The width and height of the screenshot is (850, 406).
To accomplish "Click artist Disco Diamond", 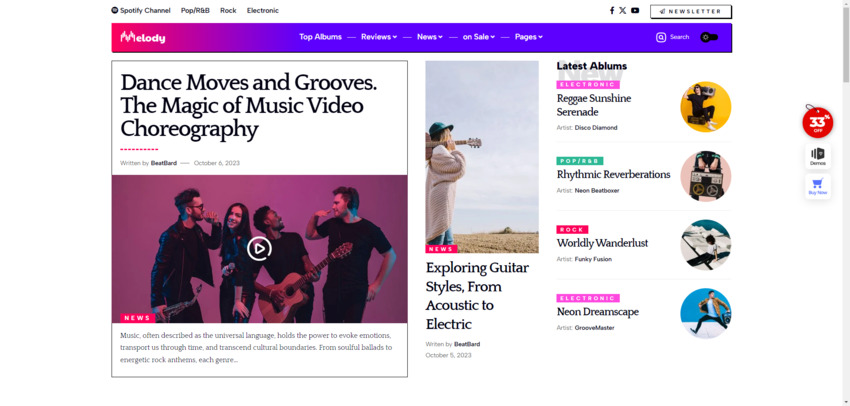I will click(x=596, y=128).
